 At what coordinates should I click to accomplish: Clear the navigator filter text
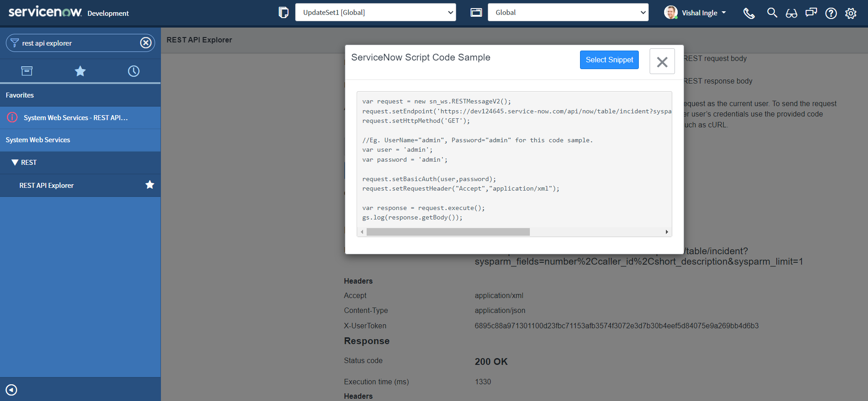click(146, 42)
